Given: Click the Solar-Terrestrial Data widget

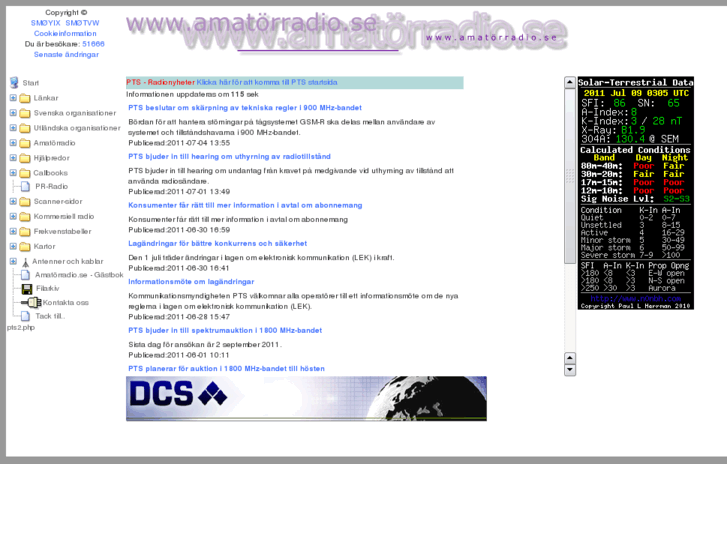Looking at the screenshot, I should (x=636, y=193).
